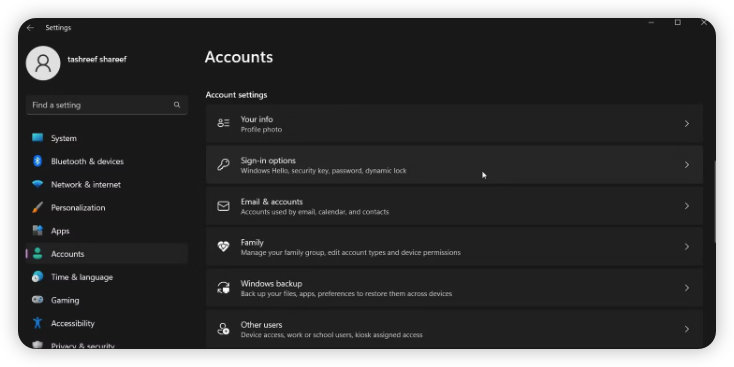Image resolution: width=734 pixels, height=367 pixels.
Task: Click 'Back up your files' description
Action: point(346,294)
